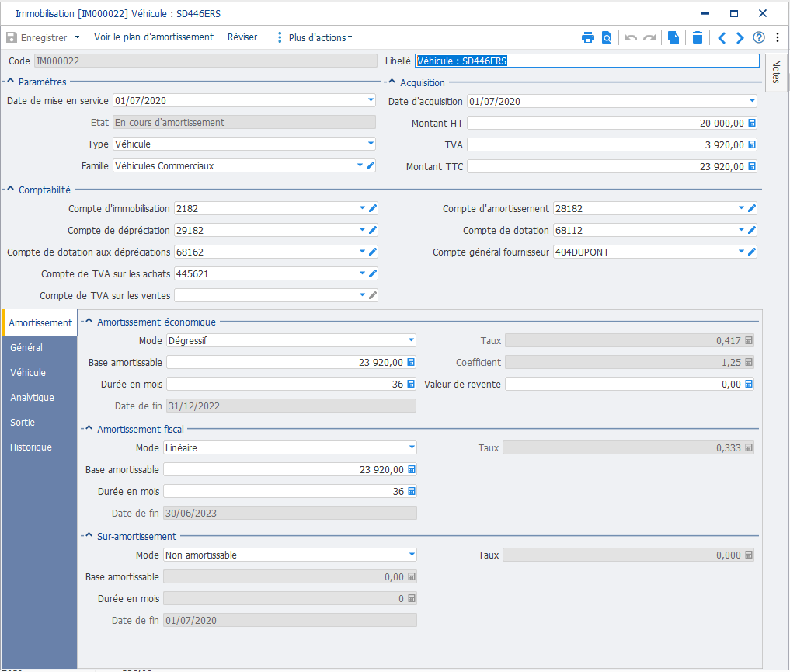790x672 pixels.
Task: Switch to the Véhicule tab
Action: click(40, 373)
